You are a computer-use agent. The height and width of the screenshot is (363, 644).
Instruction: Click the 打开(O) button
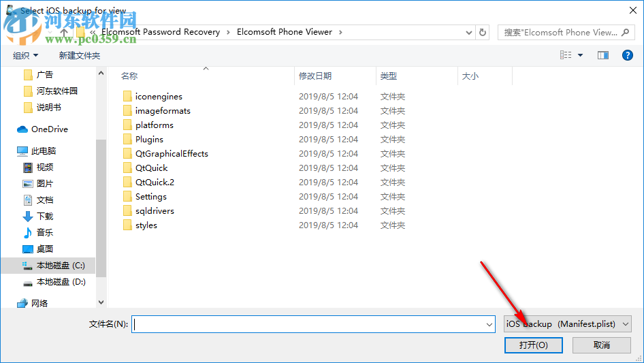click(534, 345)
